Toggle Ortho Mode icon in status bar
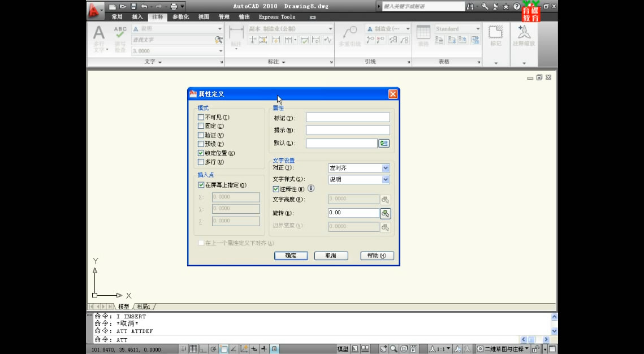 pos(204,349)
